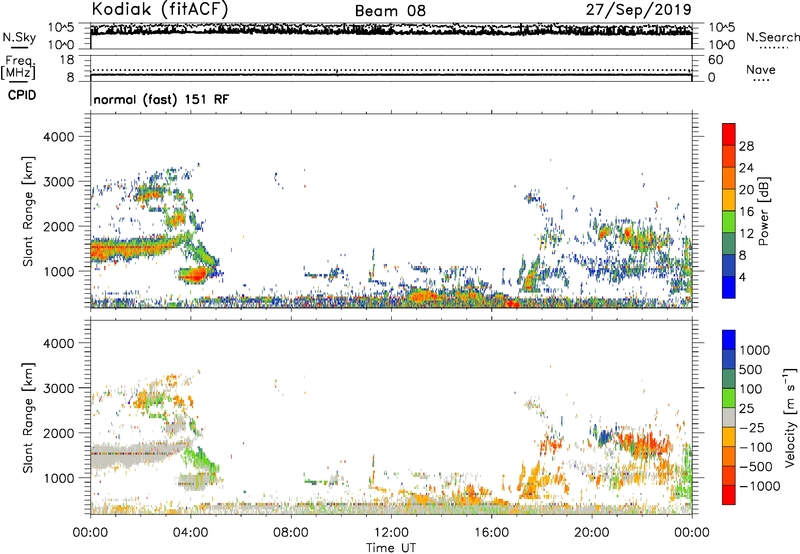Click the "Power [dB]" color bar title

[x=764, y=211]
